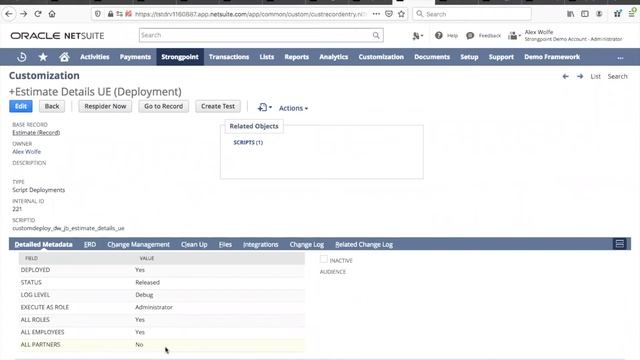Click the Back button
640x360 pixels.
click(x=52, y=106)
